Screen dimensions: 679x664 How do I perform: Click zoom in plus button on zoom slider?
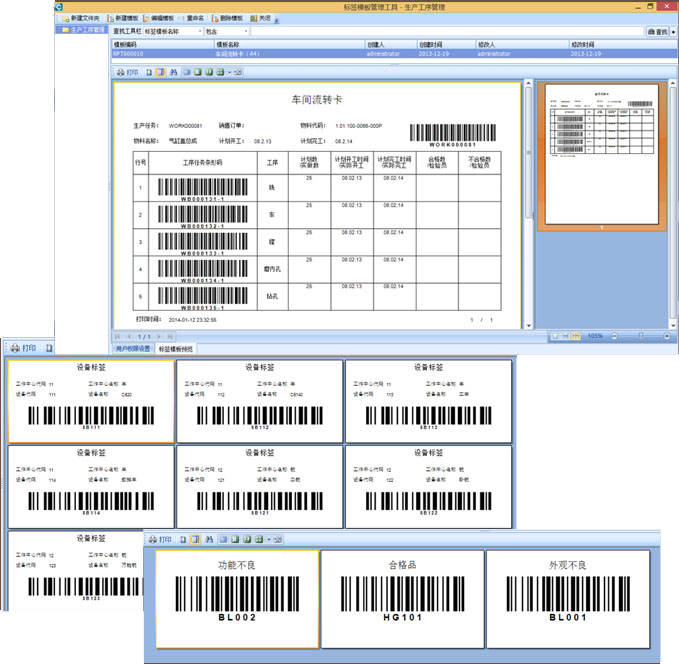667,336
